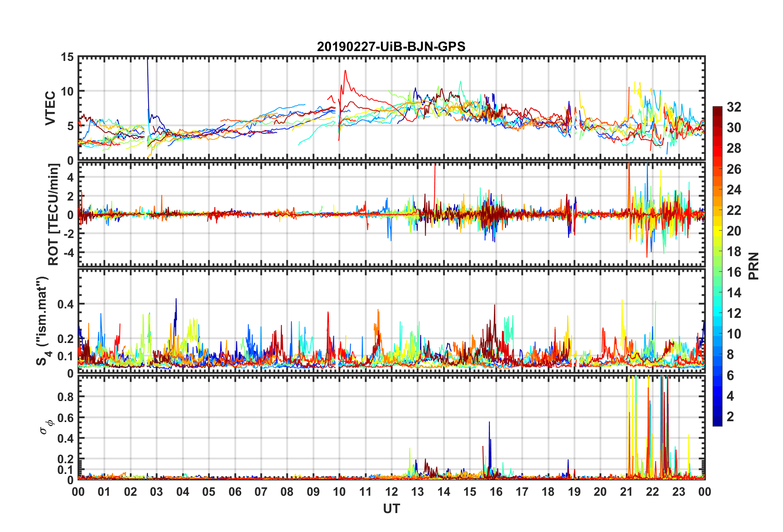This screenshot has width=783, height=532.
Task: Click x-axis tick label 12
Action: pyautogui.click(x=391, y=492)
